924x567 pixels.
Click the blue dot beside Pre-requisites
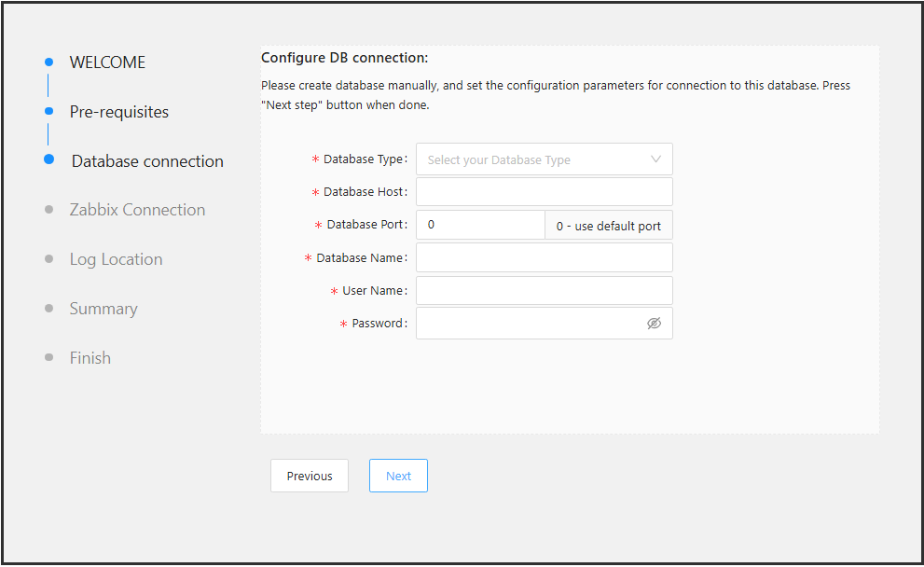(x=48, y=111)
